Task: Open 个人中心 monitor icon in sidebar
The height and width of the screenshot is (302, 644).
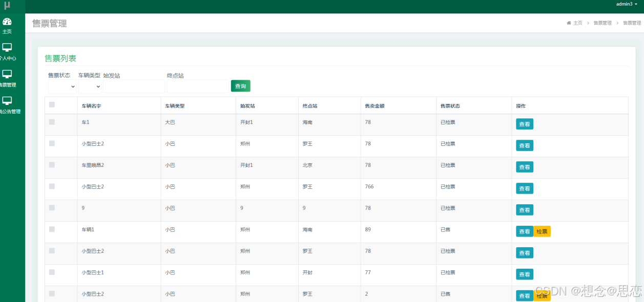Action: pos(7,48)
